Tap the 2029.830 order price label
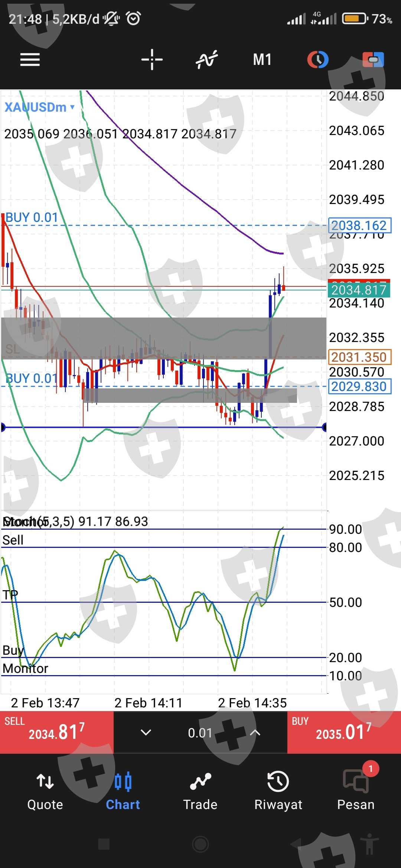 coord(359,386)
